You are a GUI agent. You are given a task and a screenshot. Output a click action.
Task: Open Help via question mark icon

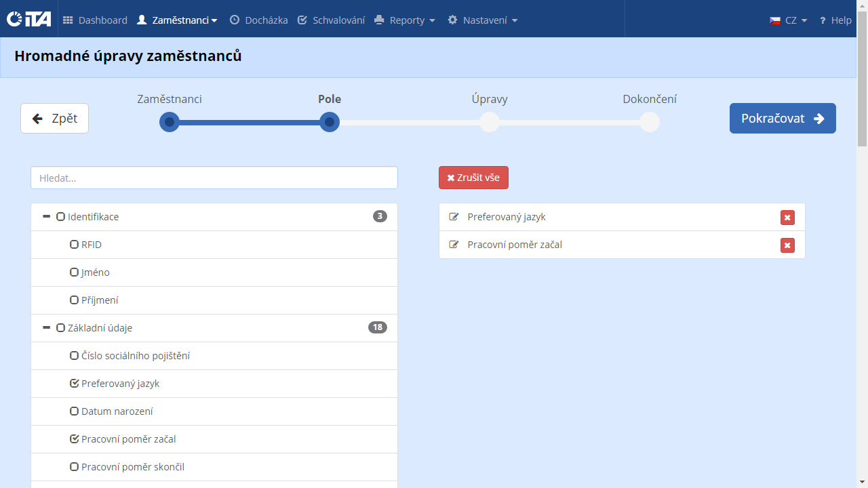coord(822,20)
